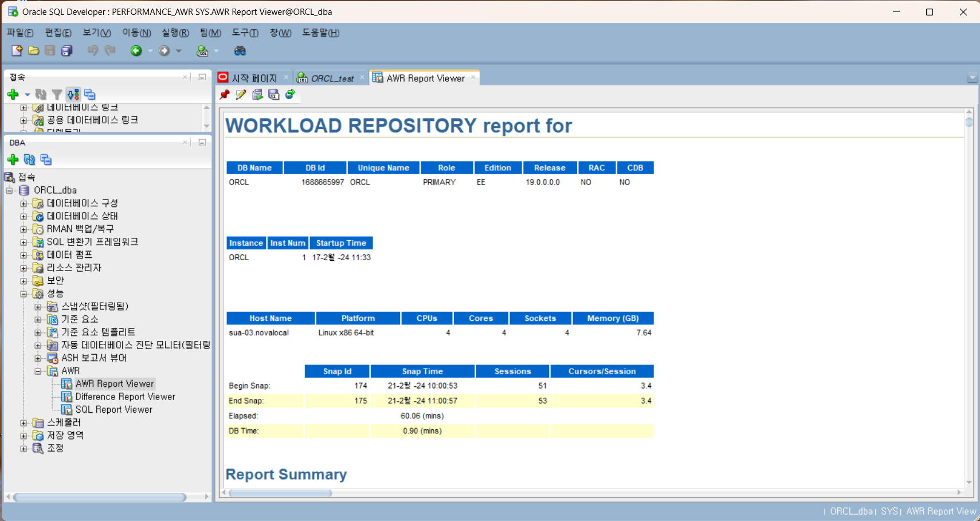This screenshot has width=980, height=521.
Task: Click the Report Summary heading
Action: coord(286,475)
